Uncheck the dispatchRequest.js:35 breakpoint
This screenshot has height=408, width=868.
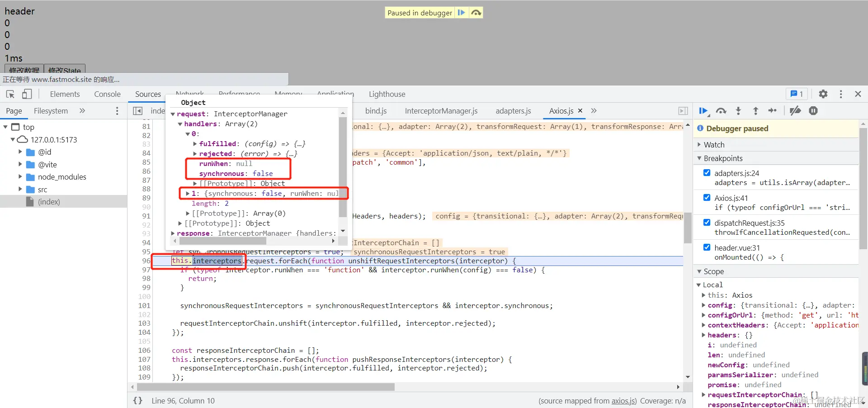pyautogui.click(x=707, y=223)
